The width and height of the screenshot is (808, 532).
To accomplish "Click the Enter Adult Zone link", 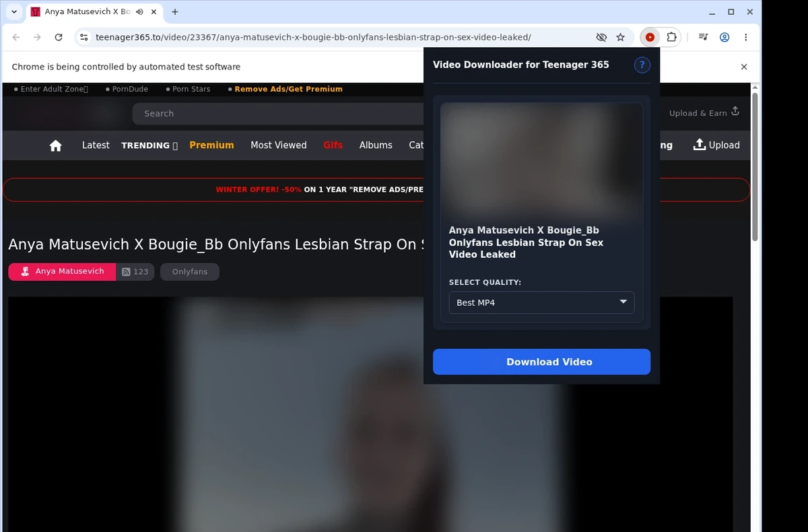I will point(51,89).
